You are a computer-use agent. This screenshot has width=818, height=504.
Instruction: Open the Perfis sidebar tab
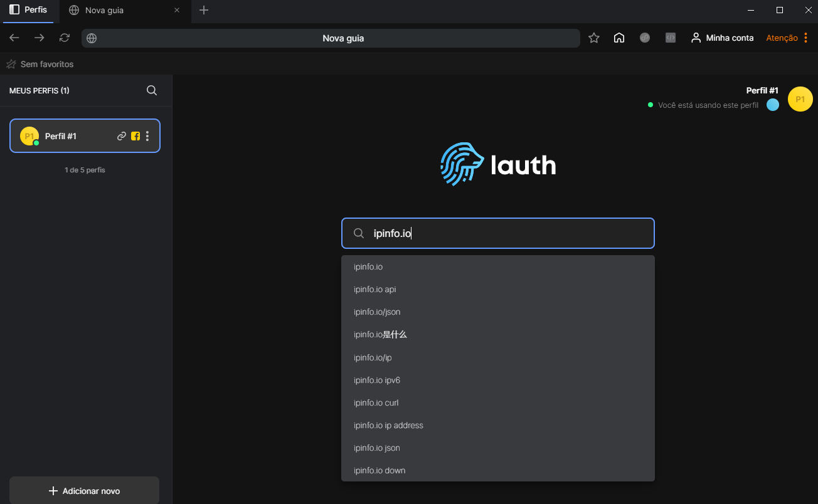point(28,10)
